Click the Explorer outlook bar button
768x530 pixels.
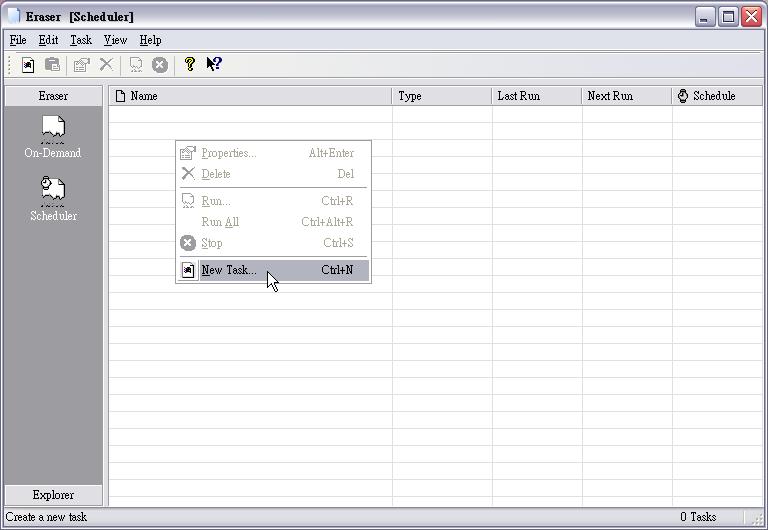click(53, 495)
